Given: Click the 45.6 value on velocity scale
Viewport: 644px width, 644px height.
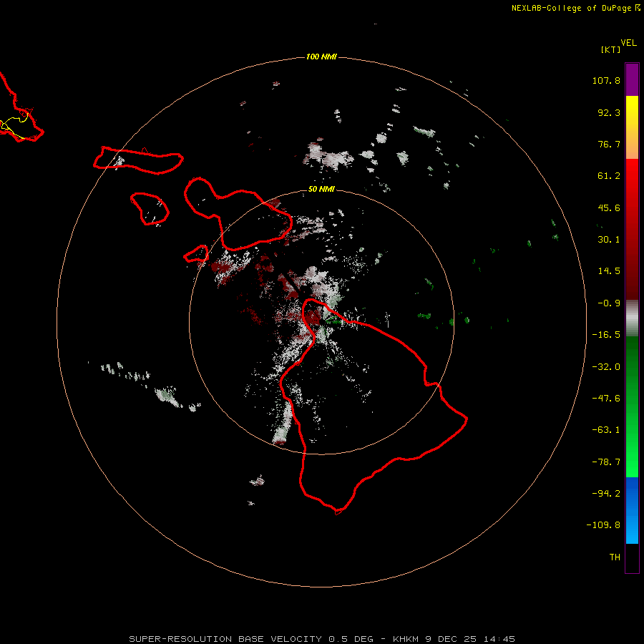Looking at the screenshot, I should [609, 208].
